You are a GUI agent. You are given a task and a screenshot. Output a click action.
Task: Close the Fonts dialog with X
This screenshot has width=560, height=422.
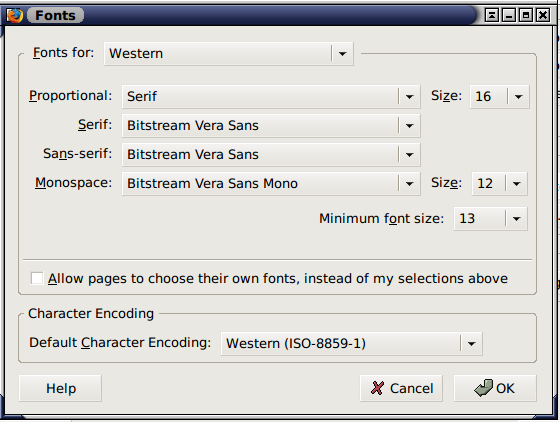(543, 15)
